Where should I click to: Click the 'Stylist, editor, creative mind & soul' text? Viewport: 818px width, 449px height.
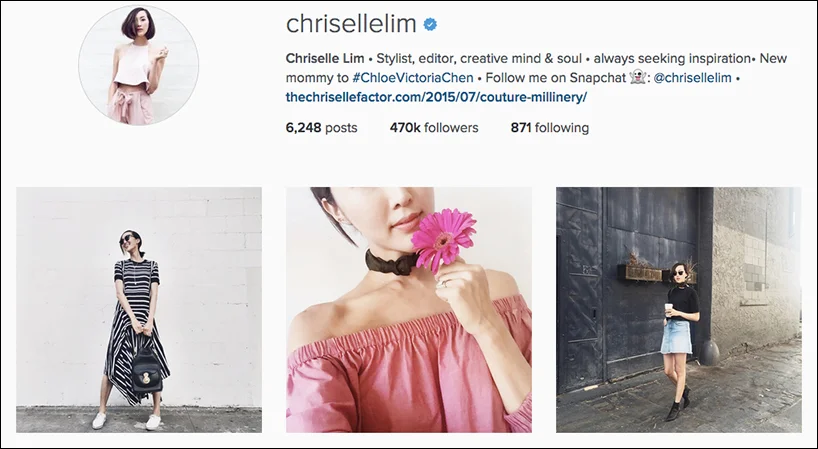(479, 58)
